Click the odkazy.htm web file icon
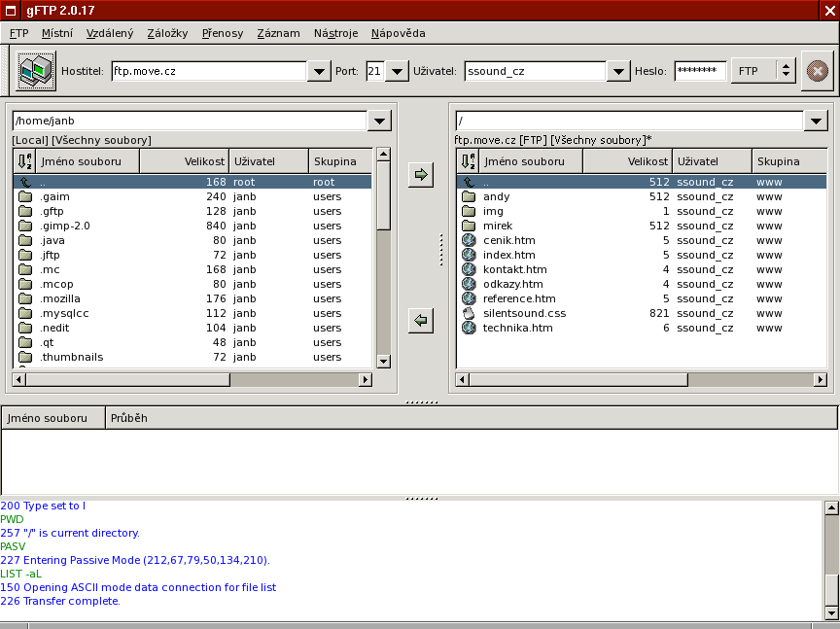 pyautogui.click(x=469, y=284)
